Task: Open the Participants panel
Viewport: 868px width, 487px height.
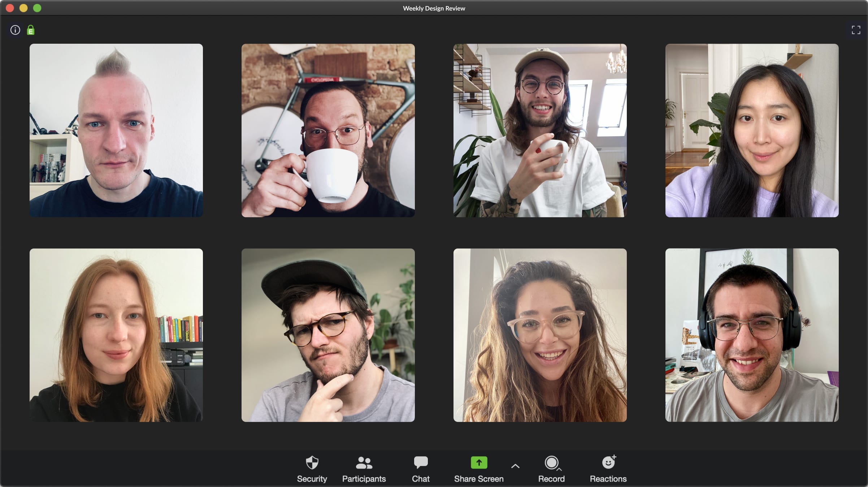Action: [x=364, y=468]
